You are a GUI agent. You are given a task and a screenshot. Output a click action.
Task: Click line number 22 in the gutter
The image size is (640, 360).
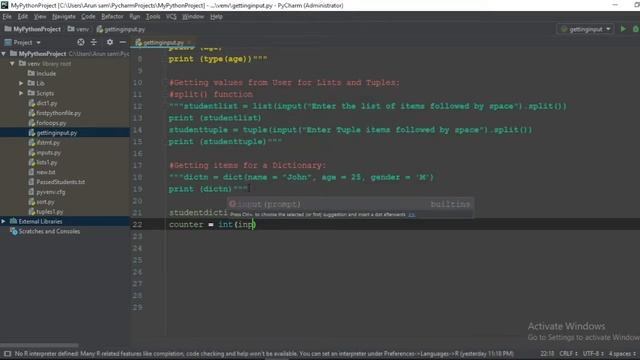[x=138, y=224]
